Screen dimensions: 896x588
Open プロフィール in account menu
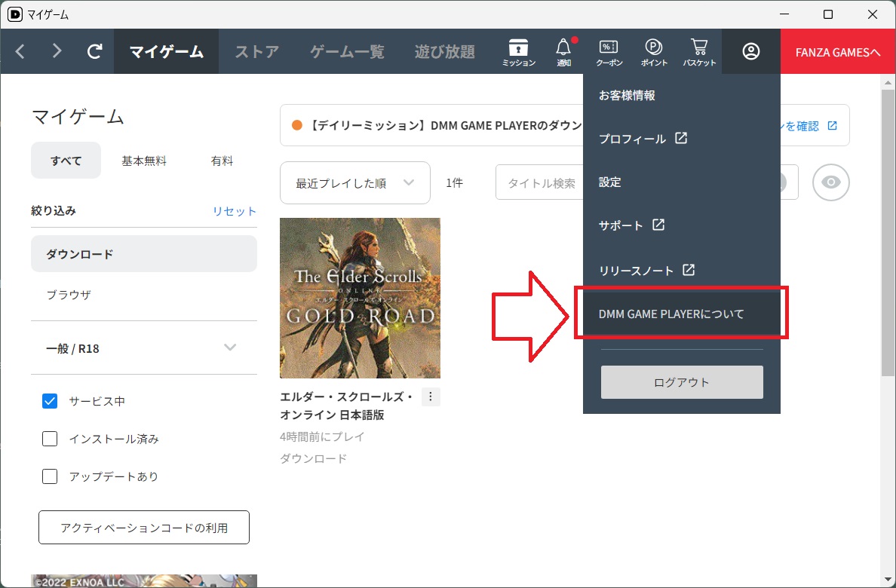682,139
